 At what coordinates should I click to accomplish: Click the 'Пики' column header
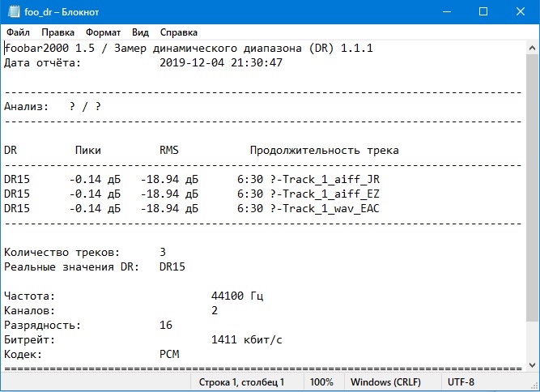point(87,150)
